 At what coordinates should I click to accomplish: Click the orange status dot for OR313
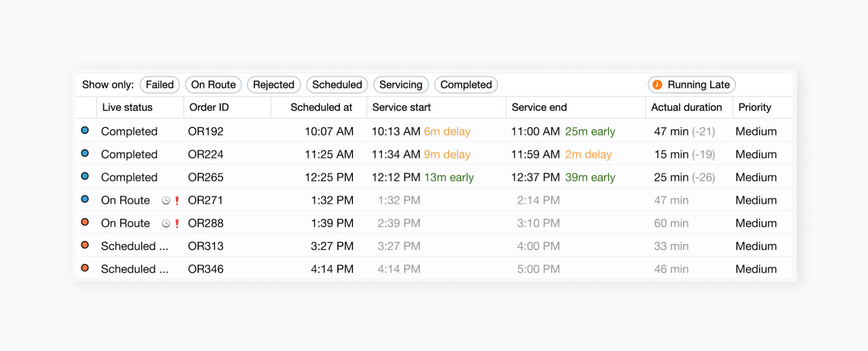click(x=85, y=245)
